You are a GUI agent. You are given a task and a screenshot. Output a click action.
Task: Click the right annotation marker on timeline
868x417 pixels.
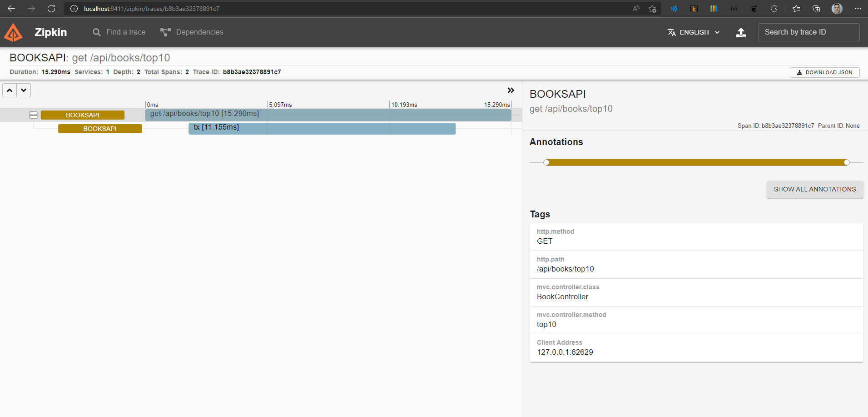point(847,162)
